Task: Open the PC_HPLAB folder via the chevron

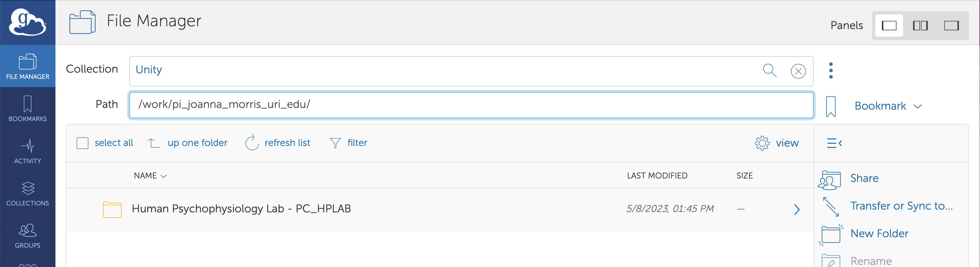Action: point(797,210)
